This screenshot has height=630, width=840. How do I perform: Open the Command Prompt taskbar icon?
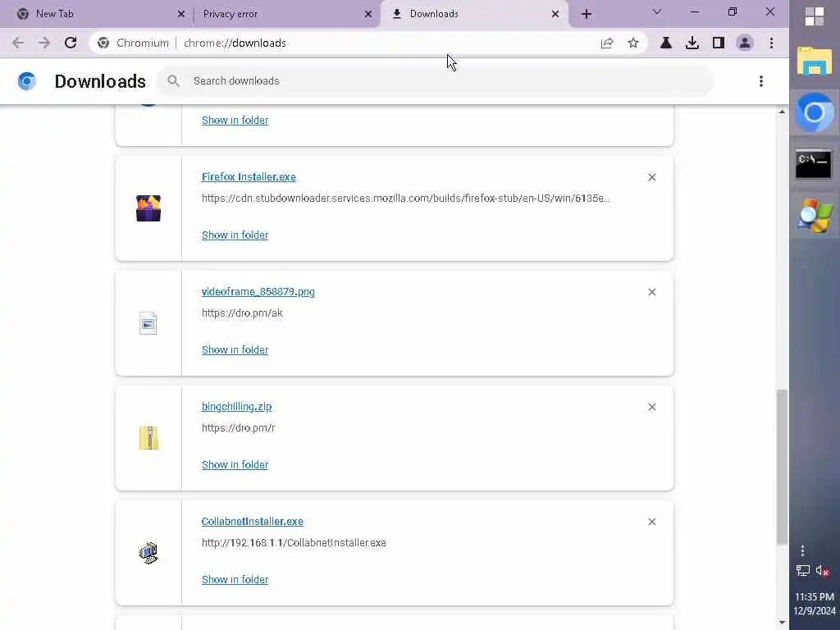[x=815, y=164]
